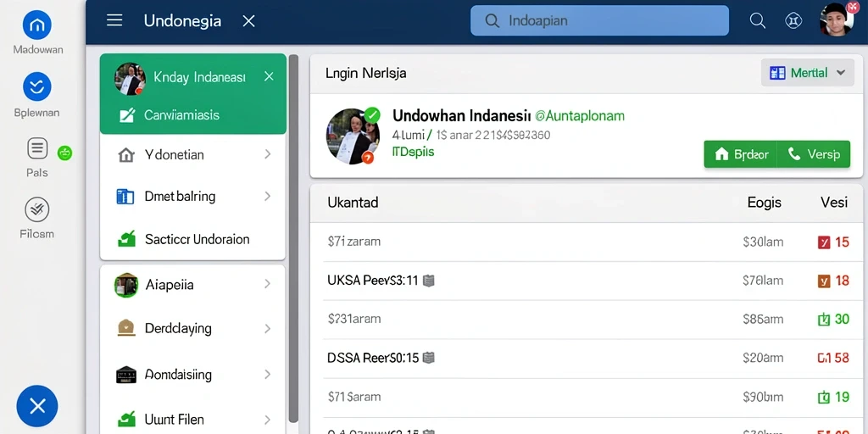Click the $86arm value

[x=763, y=320]
